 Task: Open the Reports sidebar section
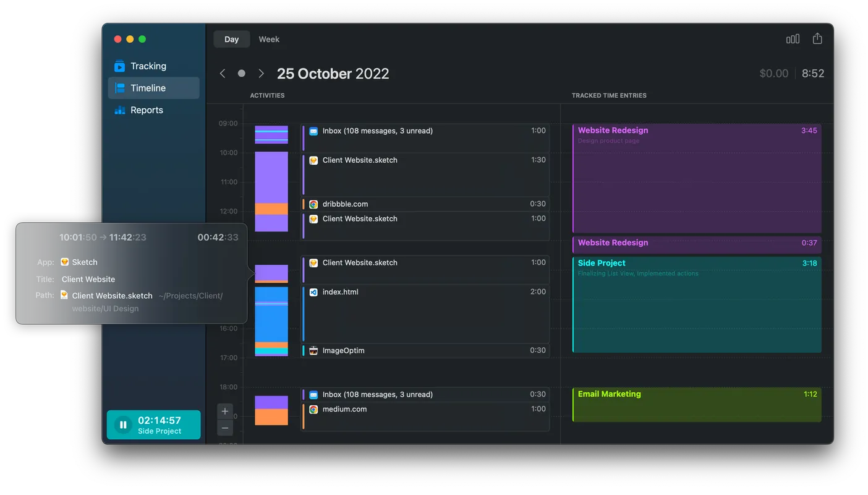[147, 110]
